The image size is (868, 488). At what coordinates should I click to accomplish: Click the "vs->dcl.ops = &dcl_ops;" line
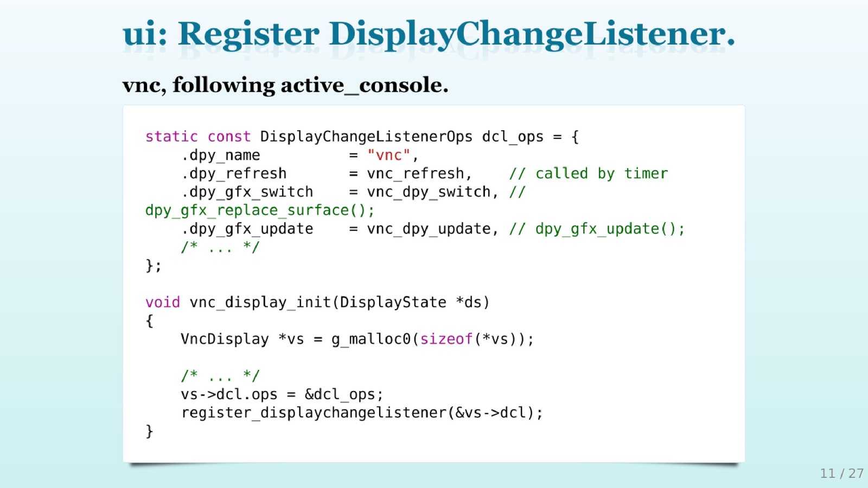pyautogui.click(x=282, y=394)
